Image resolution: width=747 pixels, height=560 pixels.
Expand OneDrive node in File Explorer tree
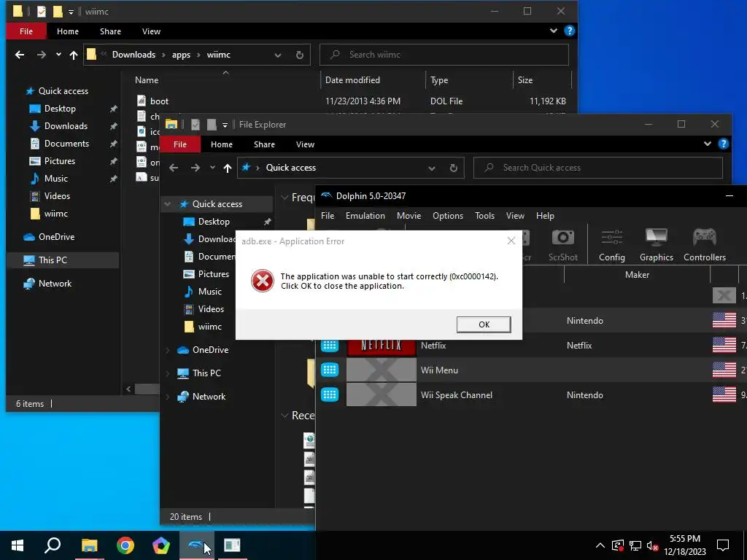[x=168, y=350]
